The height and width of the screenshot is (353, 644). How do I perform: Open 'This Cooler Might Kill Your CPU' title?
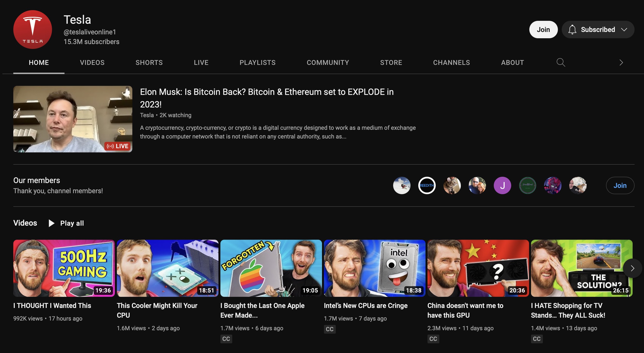157,310
